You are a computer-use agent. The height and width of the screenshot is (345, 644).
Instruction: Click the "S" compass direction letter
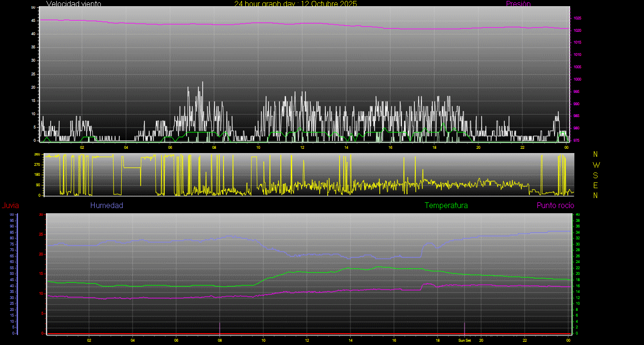(x=596, y=175)
